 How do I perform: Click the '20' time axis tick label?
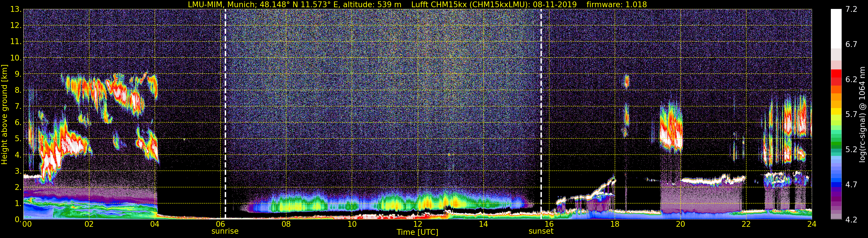680,224
